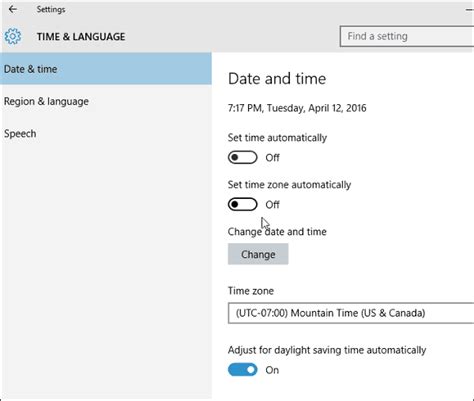Open Region & language section
This screenshot has width=474, height=401.
pos(46,101)
